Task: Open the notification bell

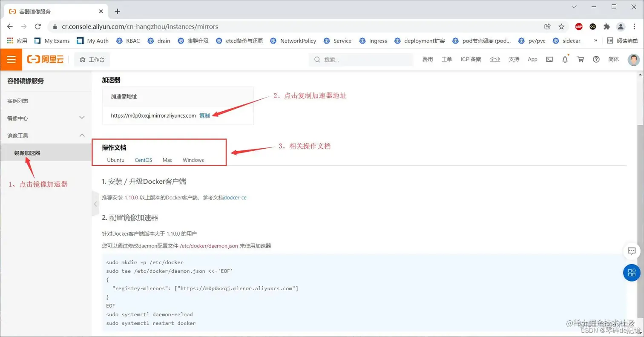Action: [565, 60]
